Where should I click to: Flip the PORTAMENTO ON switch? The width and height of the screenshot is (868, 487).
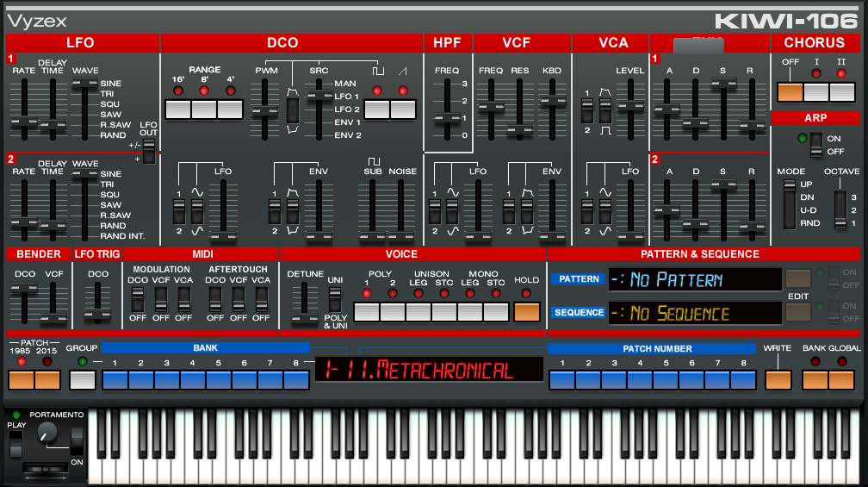coord(77,441)
